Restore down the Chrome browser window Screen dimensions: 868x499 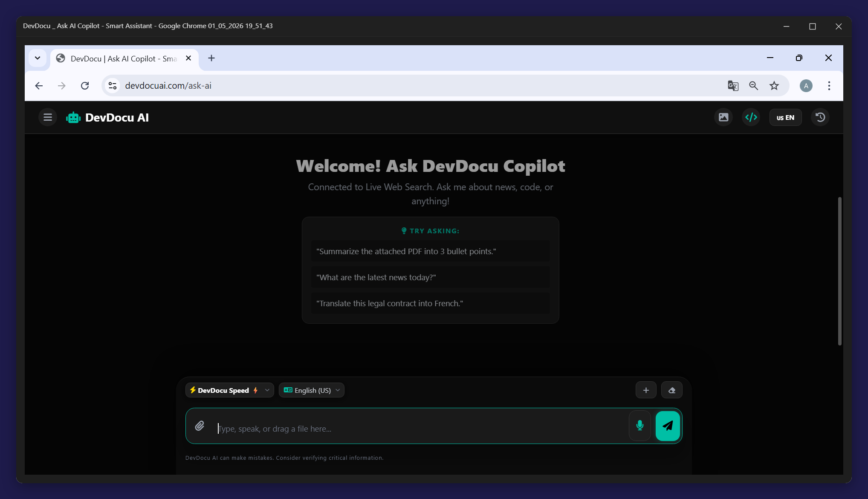[799, 58]
